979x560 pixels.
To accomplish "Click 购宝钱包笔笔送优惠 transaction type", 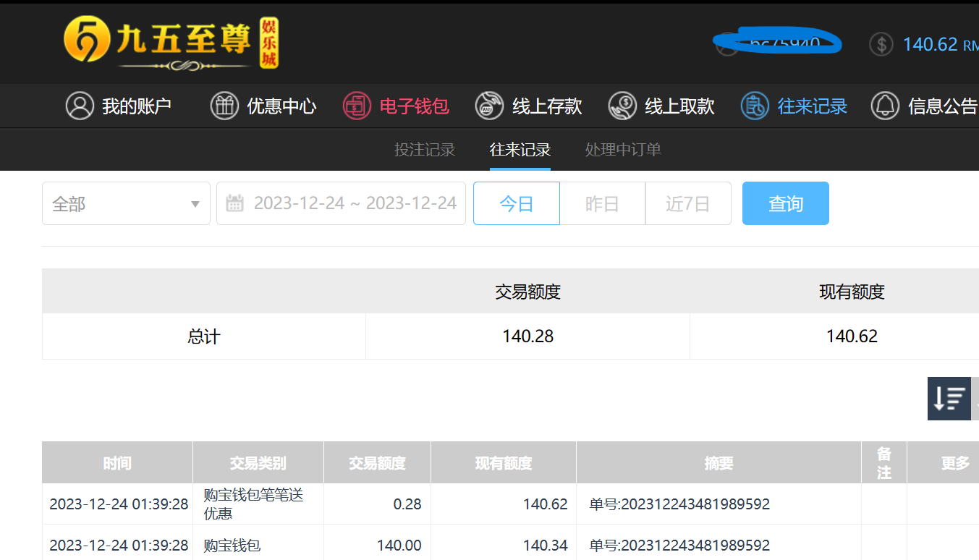I will tap(253, 504).
